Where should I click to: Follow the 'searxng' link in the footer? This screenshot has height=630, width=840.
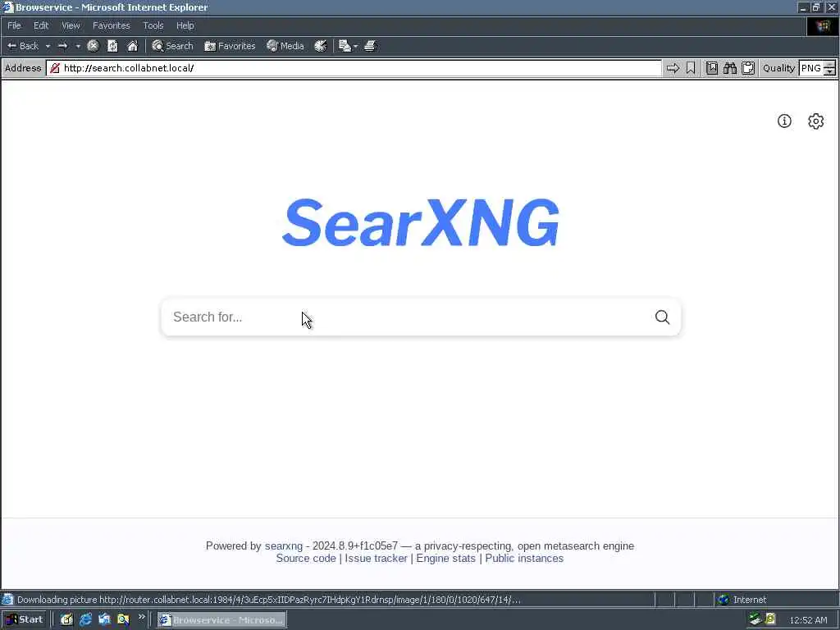(x=283, y=546)
